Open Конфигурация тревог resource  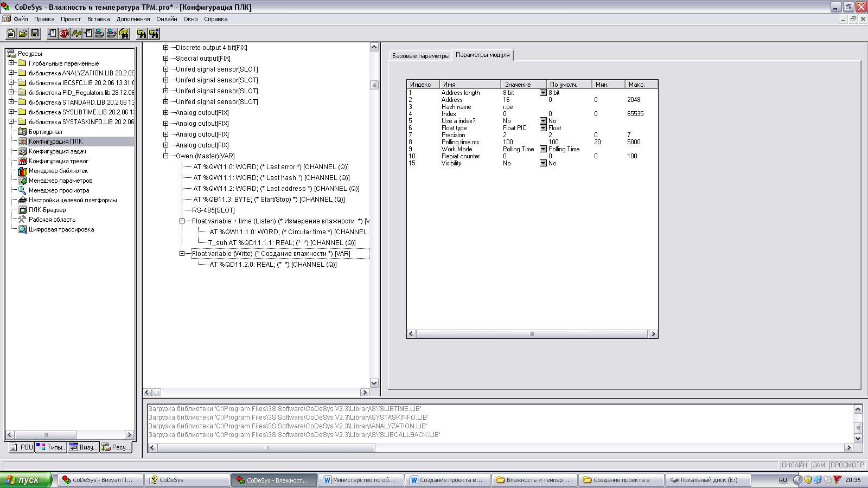[x=58, y=161]
